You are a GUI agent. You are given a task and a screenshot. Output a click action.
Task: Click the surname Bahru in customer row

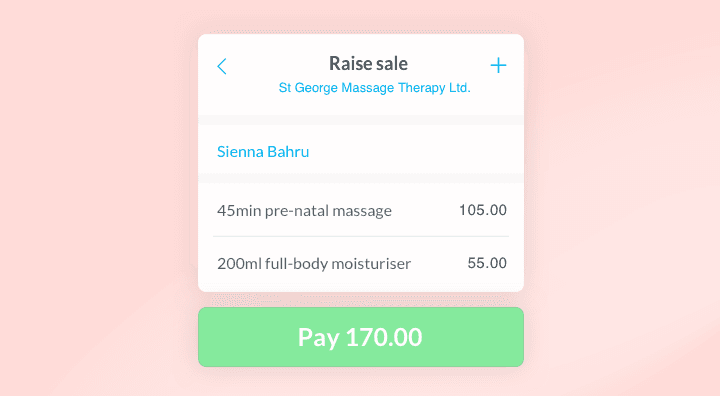tap(288, 152)
